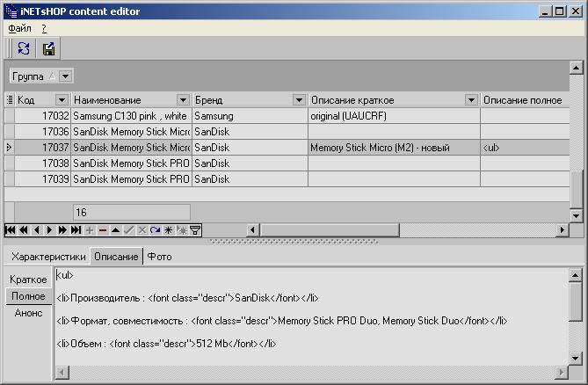
Task: Open the Наименование column filter dropdown
Action: point(183,99)
